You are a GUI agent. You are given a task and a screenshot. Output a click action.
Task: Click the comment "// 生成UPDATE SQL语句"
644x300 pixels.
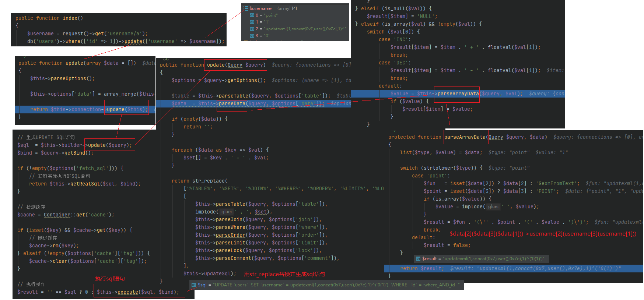click(46, 137)
